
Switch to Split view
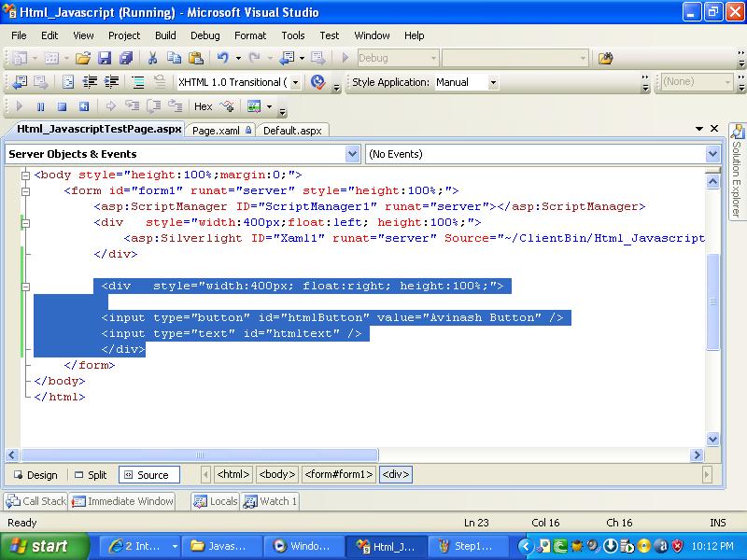[91, 475]
